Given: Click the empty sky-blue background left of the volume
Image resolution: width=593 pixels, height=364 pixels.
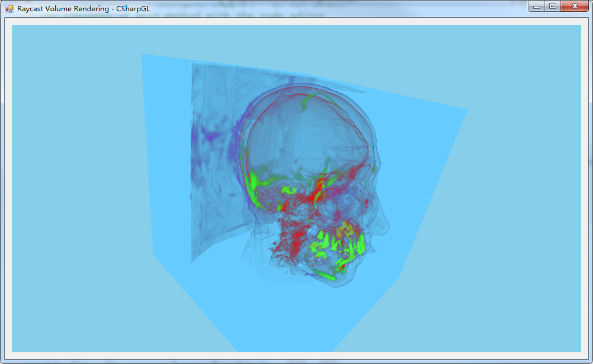Looking at the screenshot, I should tap(71, 178).
